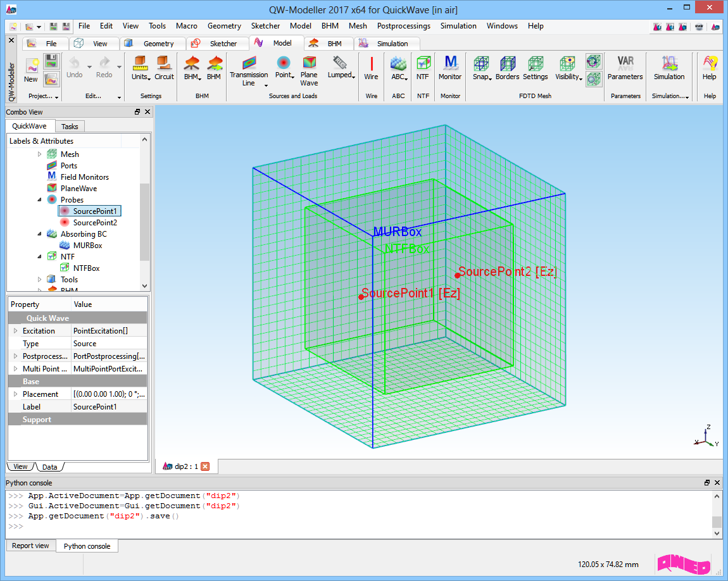Select the Wire tool
Screen dimensions: 728x581
(371, 68)
